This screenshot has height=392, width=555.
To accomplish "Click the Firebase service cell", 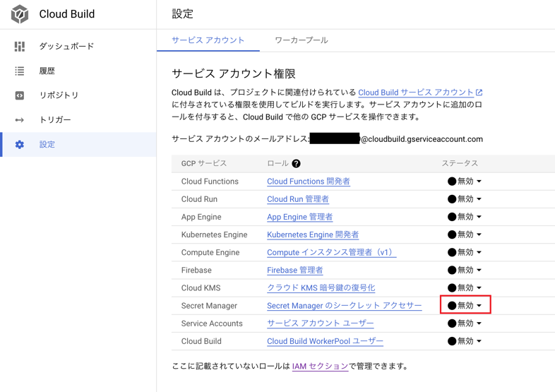I will [x=196, y=270].
